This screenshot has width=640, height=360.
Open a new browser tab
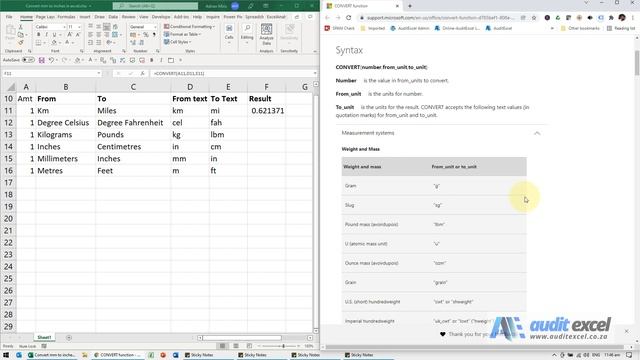click(410, 6)
